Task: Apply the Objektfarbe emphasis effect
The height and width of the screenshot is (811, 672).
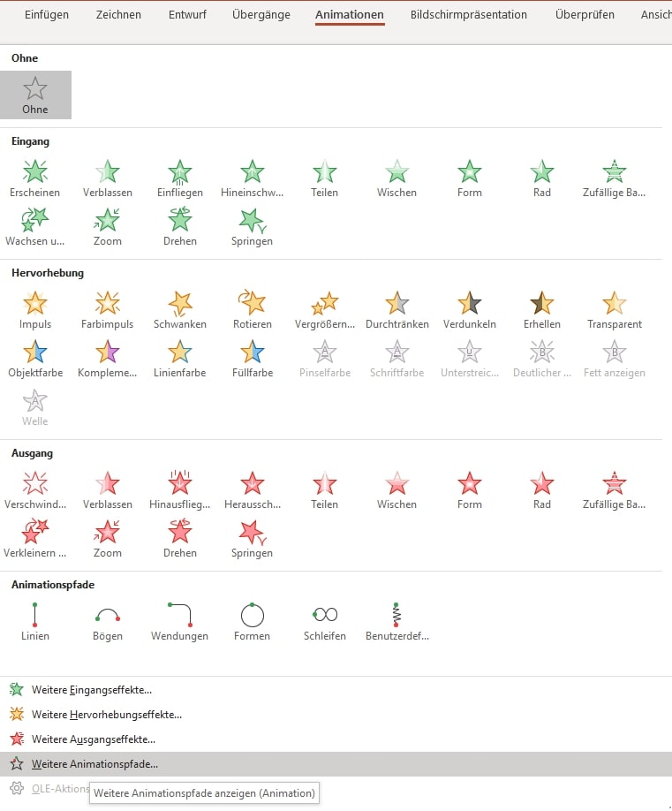Action: [x=35, y=359]
